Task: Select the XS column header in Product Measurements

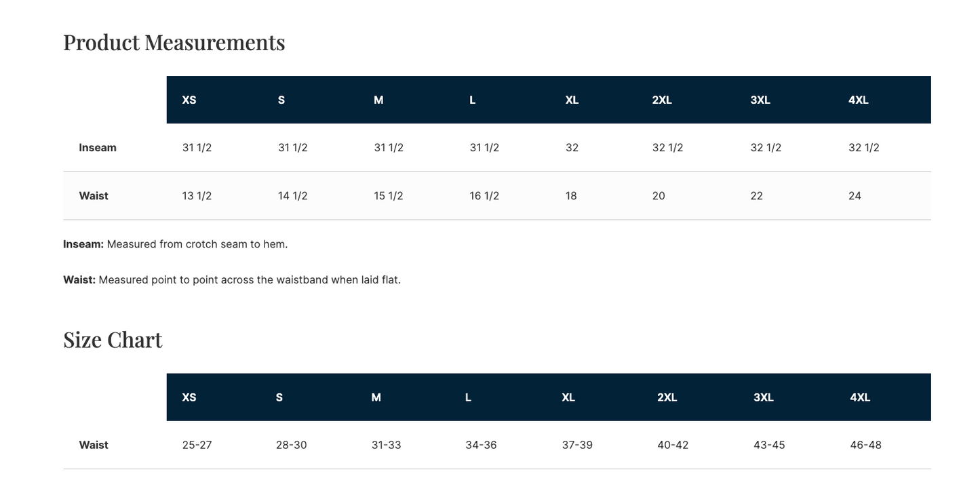Action: [x=189, y=100]
